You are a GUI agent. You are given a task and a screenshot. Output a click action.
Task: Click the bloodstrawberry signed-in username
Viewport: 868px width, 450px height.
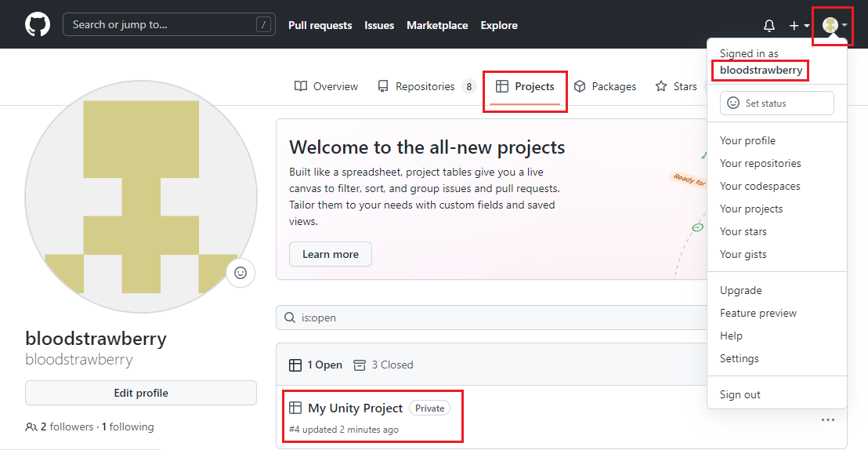click(761, 71)
